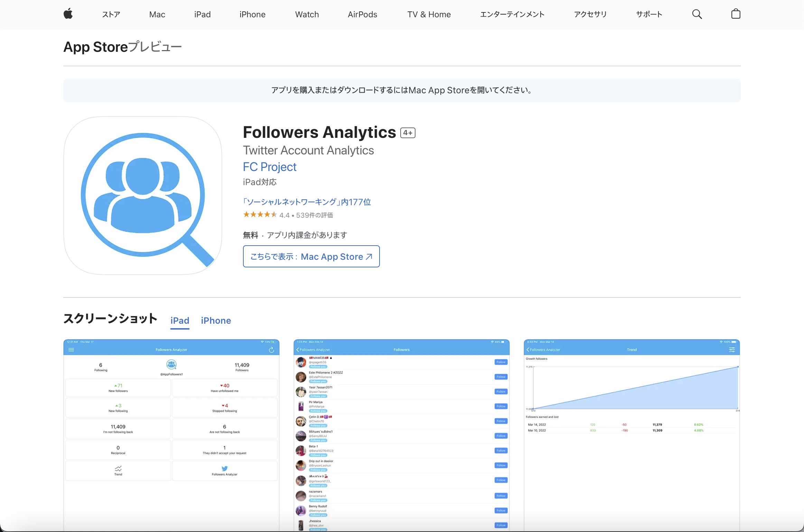Click the Follow button next to @spagetti35
Viewport: 804px width, 532px height.
(x=501, y=362)
